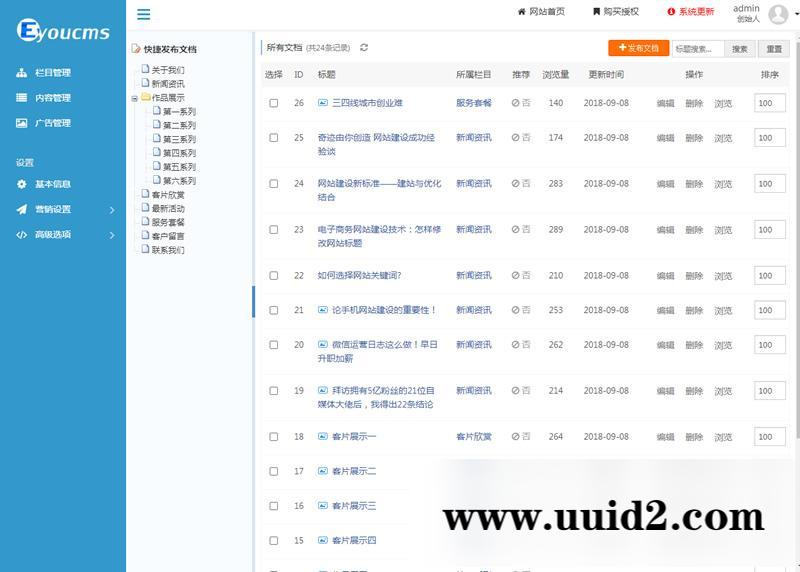Click the 标题搜索 input field

[x=698, y=48]
